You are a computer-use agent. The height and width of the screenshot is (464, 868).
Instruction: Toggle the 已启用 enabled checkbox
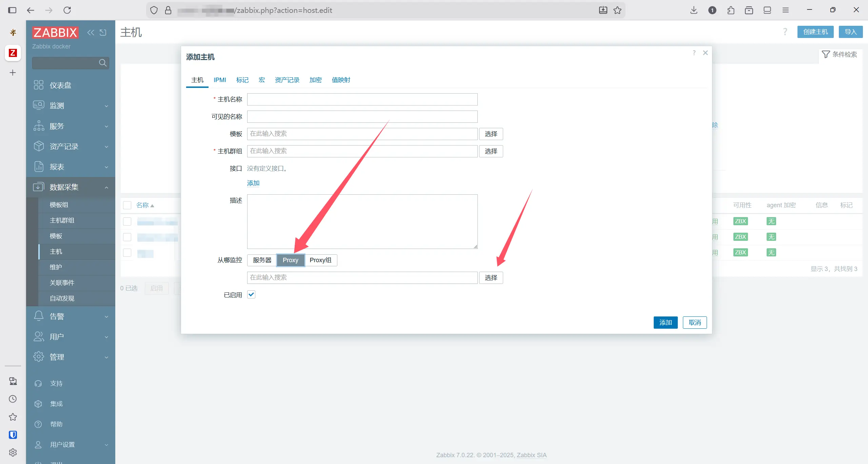(251, 294)
